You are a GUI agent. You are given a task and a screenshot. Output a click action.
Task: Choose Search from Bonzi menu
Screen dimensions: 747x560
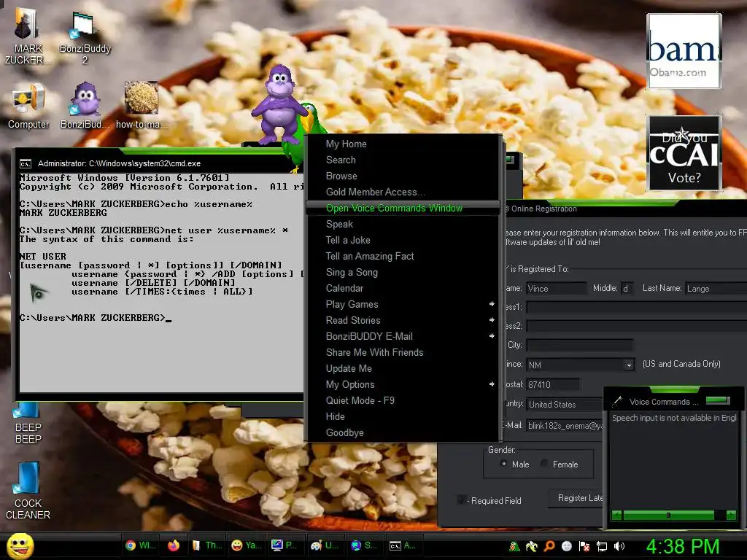click(403, 160)
